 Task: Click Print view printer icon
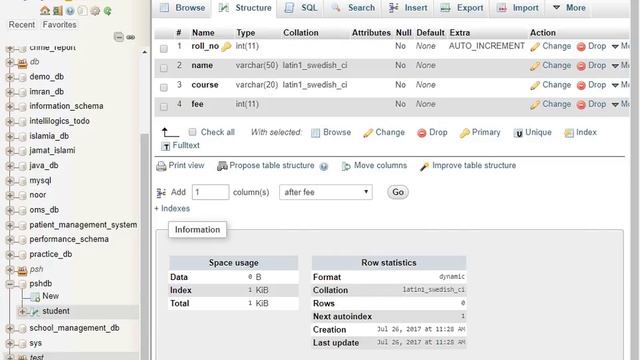pos(161,166)
